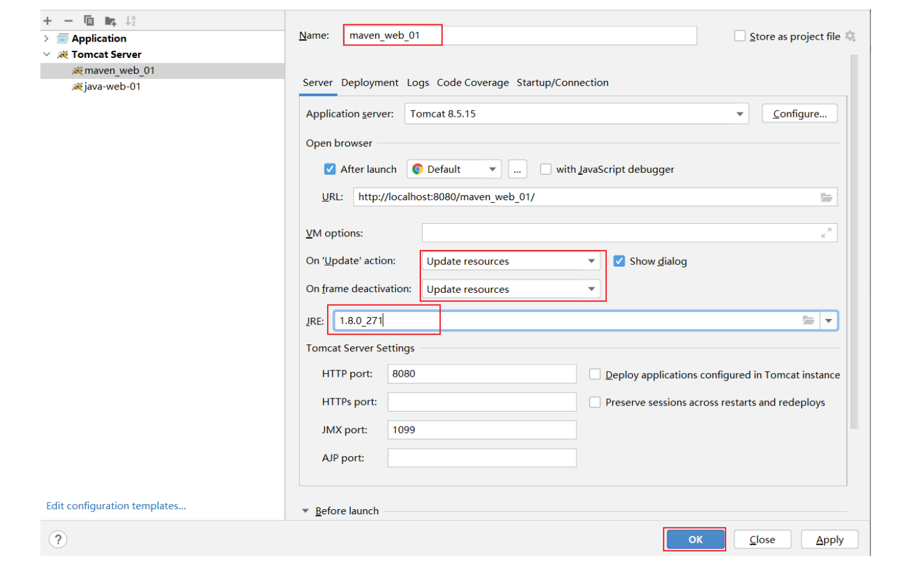Add a new run configuration with plus icon
Viewport: 924px width, 572px height.
pos(47,21)
